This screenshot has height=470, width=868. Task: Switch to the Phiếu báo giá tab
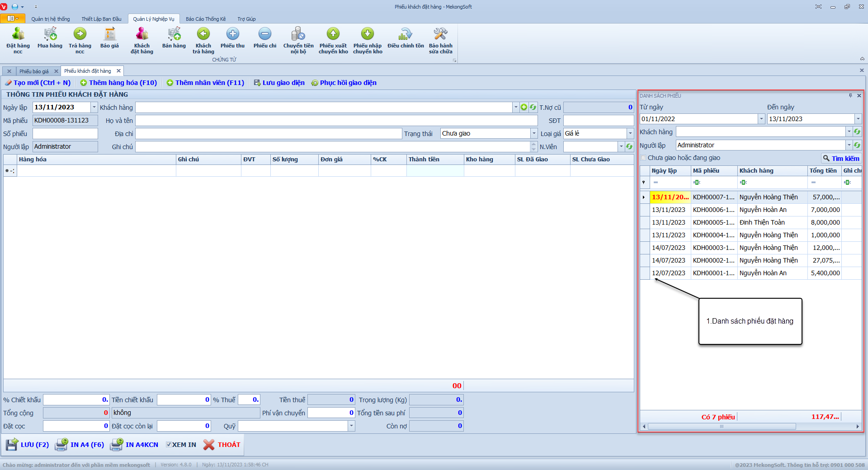pos(34,71)
